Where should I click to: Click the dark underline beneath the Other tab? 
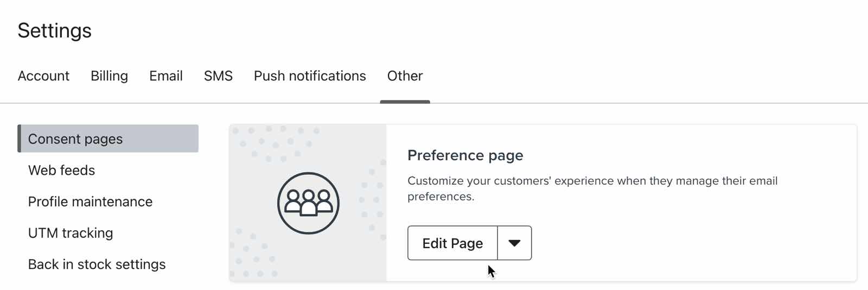(x=405, y=102)
